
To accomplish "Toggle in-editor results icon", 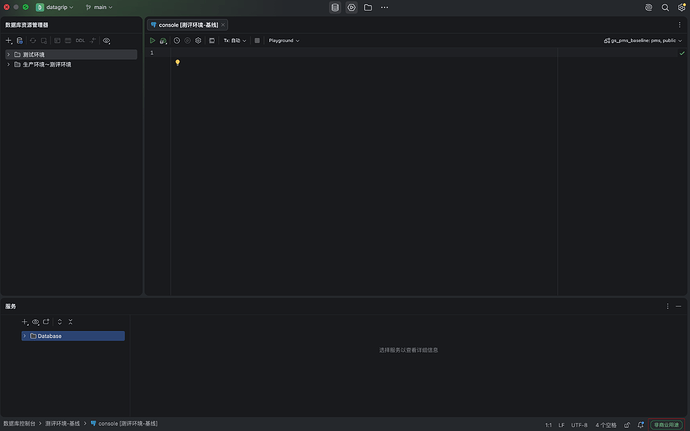I will pyautogui.click(x=212, y=41).
